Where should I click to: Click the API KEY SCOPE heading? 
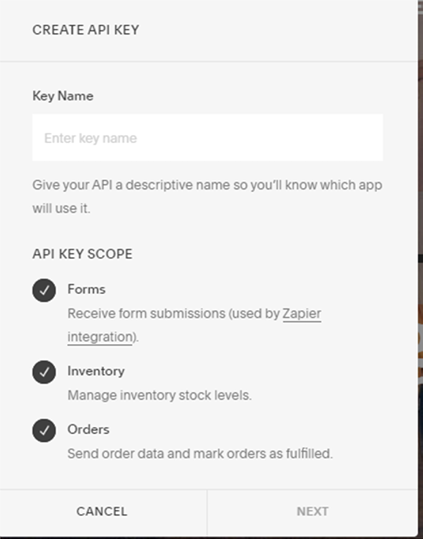82,254
